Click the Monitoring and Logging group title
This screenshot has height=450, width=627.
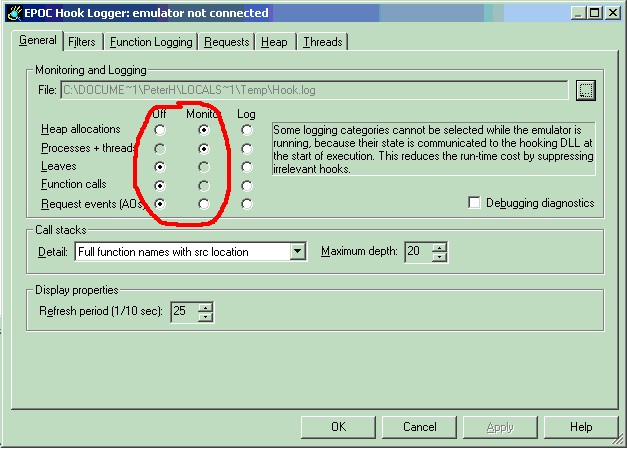[x=91, y=70]
